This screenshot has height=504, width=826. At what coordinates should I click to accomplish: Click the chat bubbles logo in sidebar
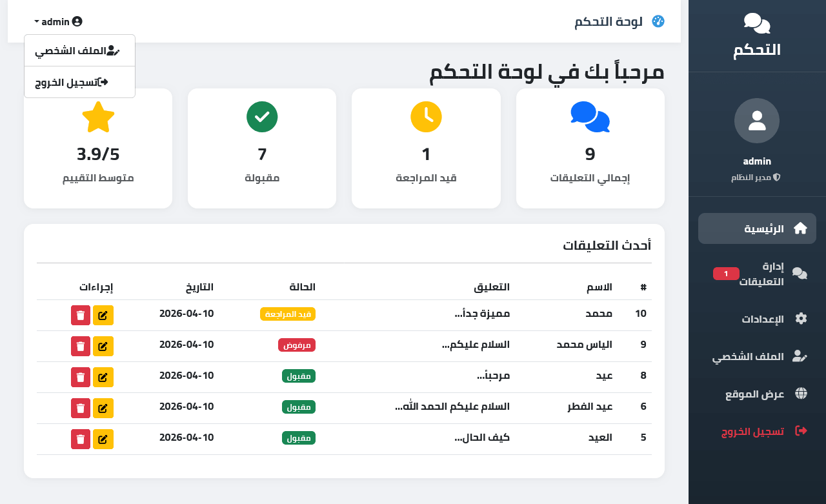coord(757,24)
